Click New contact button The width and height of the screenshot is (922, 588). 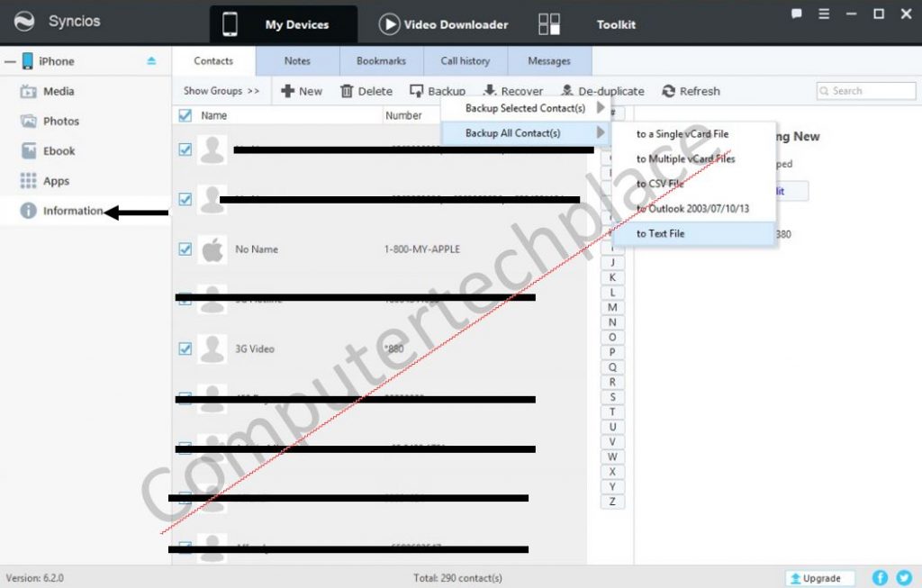302,91
